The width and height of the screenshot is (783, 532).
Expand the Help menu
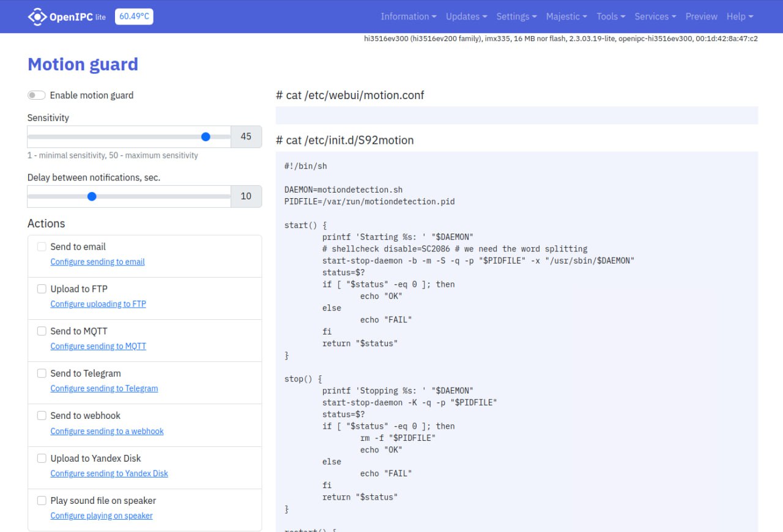(x=740, y=17)
